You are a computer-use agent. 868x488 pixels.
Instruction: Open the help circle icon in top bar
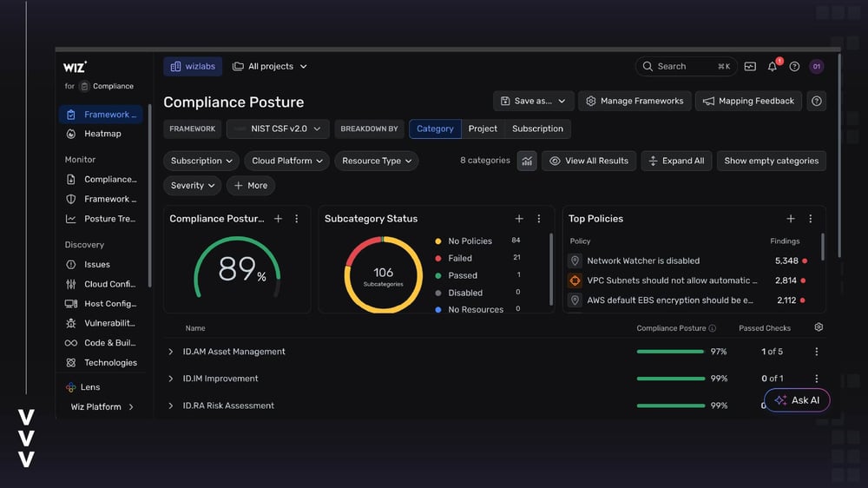(794, 67)
